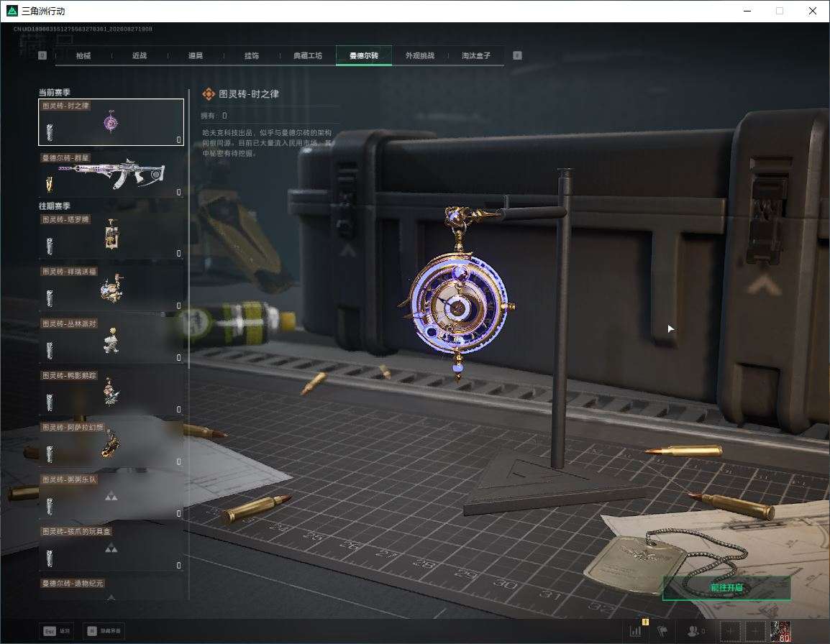Click the brick icon on 阿萨拉幻想 card
Image resolution: width=830 pixels, height=644 pixels.
[49, 454]
